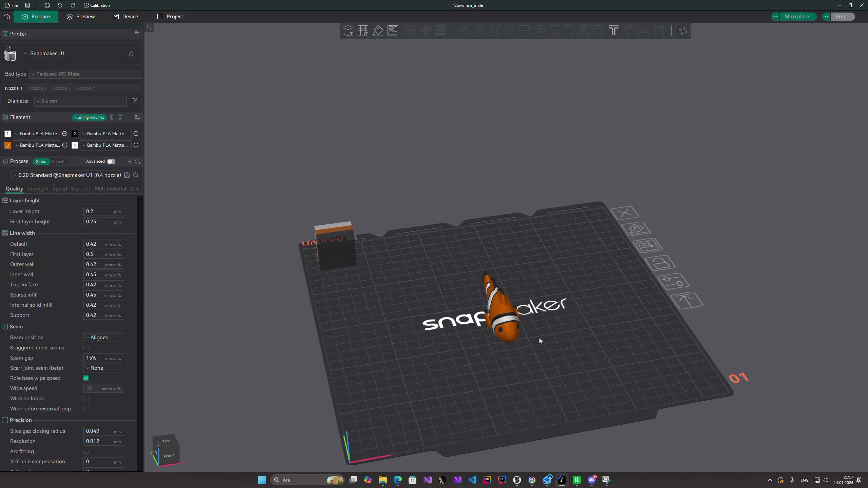Viewport: 868px width, 488px height.
Task: Open the Strength settings tab
Action: 38,189
